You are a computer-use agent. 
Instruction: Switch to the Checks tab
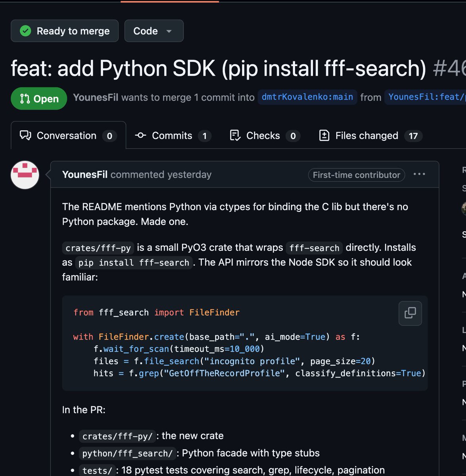pos(265,136)
